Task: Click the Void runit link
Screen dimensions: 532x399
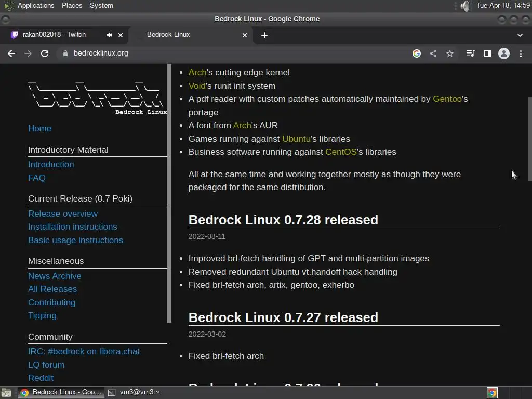Action: coord(197,86)
